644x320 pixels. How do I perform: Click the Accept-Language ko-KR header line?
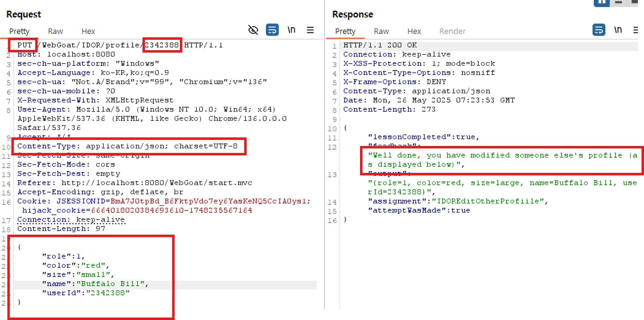coord(93,73)
